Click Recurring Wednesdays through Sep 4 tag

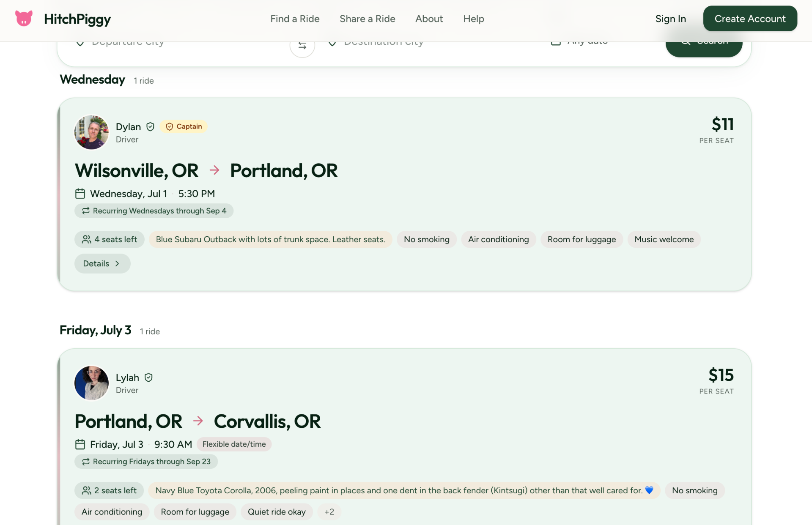154,211
